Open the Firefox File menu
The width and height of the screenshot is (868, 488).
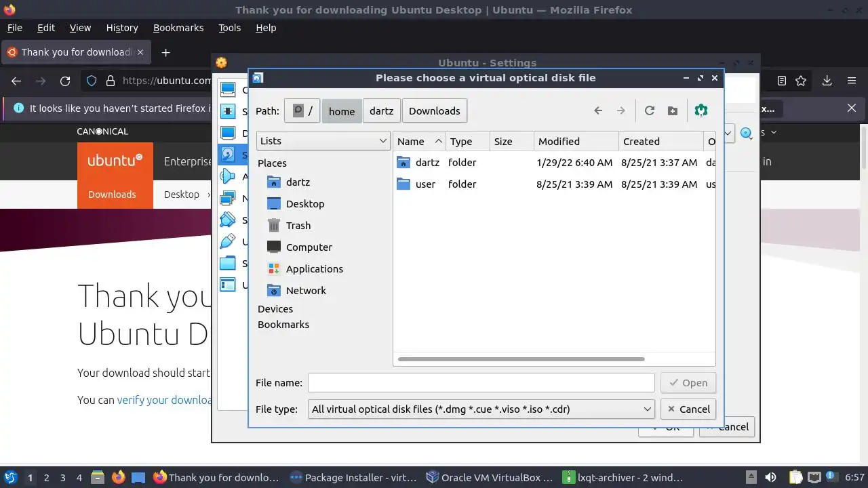click(14, 28)
